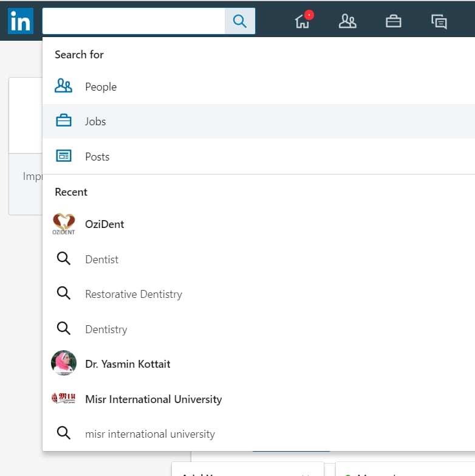Open Misr International University page result

pos(258,399)
